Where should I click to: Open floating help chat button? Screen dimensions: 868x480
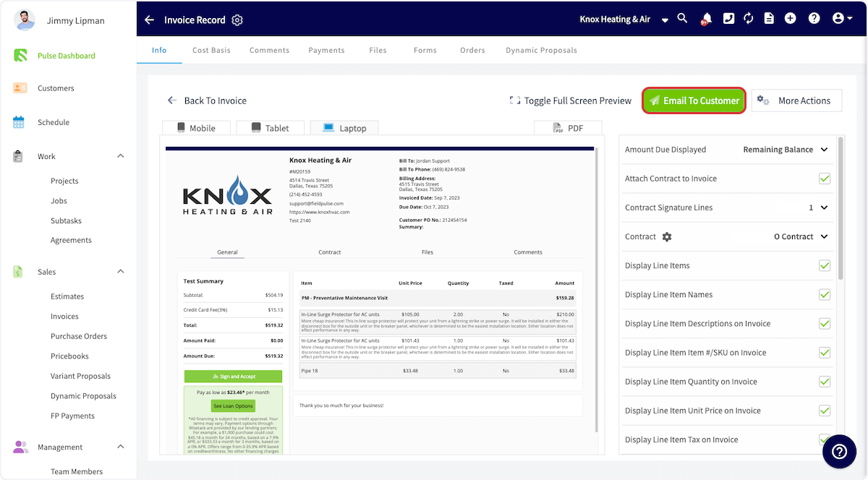pyautogui.click(x=839, y=451)
